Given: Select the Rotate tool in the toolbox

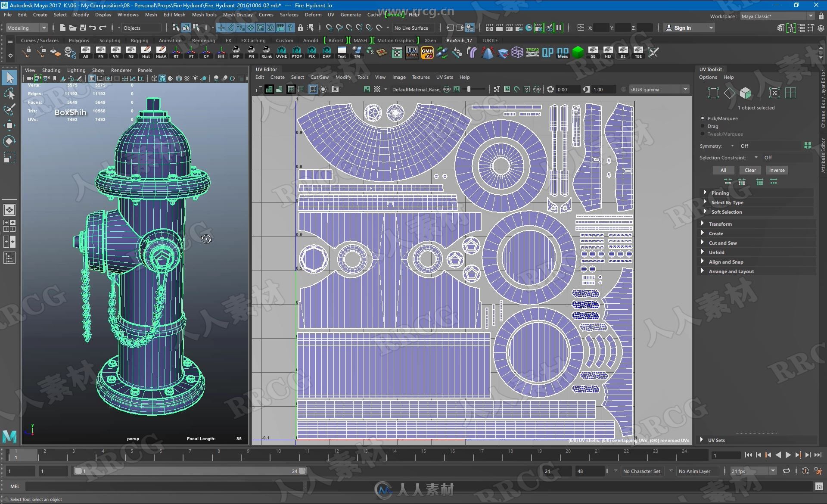Looking at the screenshot, I should pos(9,141).
